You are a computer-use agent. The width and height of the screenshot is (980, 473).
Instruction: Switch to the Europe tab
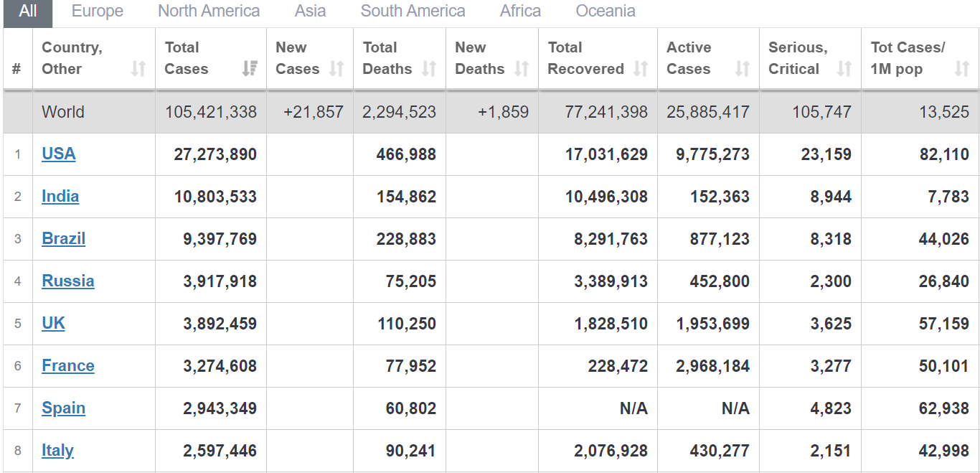(98, 11)
